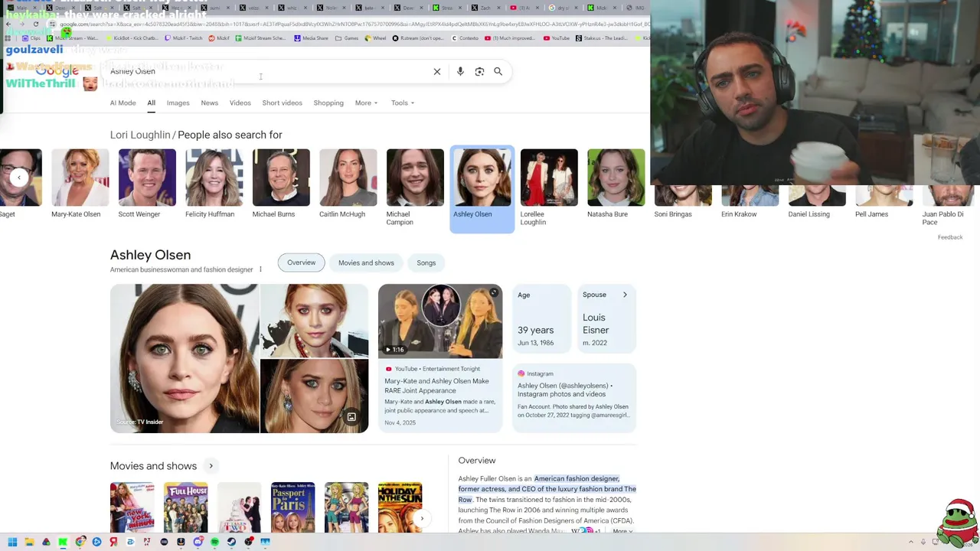Select the Songs chip

coord(426,263)
